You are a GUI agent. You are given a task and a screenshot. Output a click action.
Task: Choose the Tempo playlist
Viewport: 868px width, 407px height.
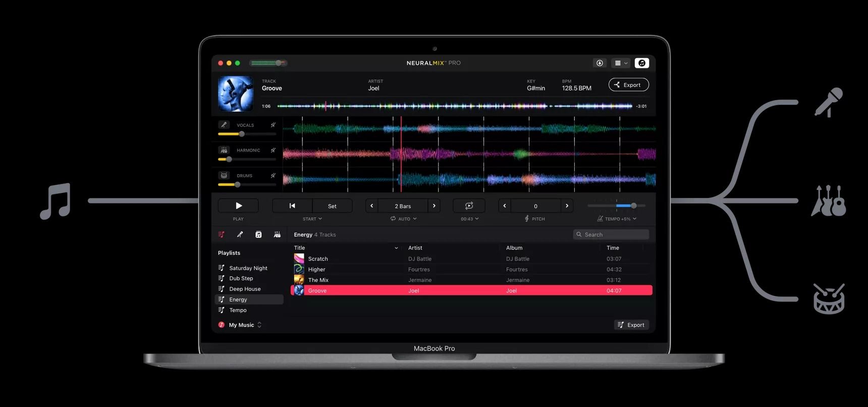pyautogui.click(x=249, y=310)
